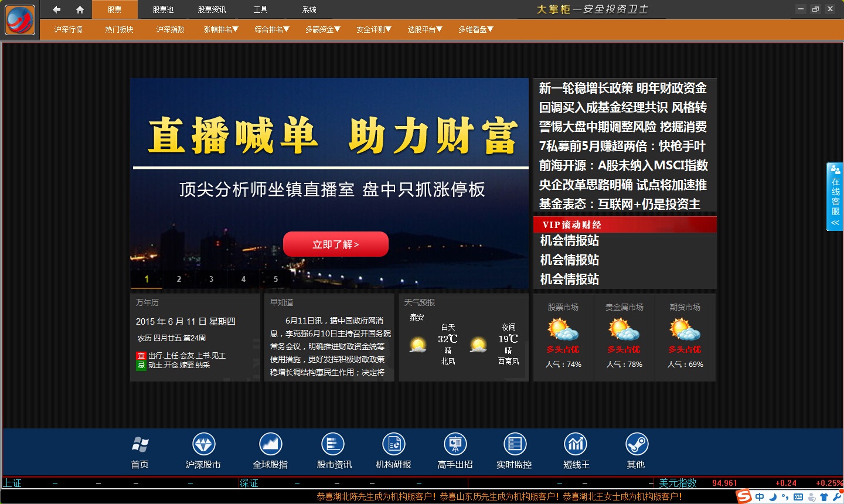
Task: Open the 工具 menu
Action: tap(260, 9)
